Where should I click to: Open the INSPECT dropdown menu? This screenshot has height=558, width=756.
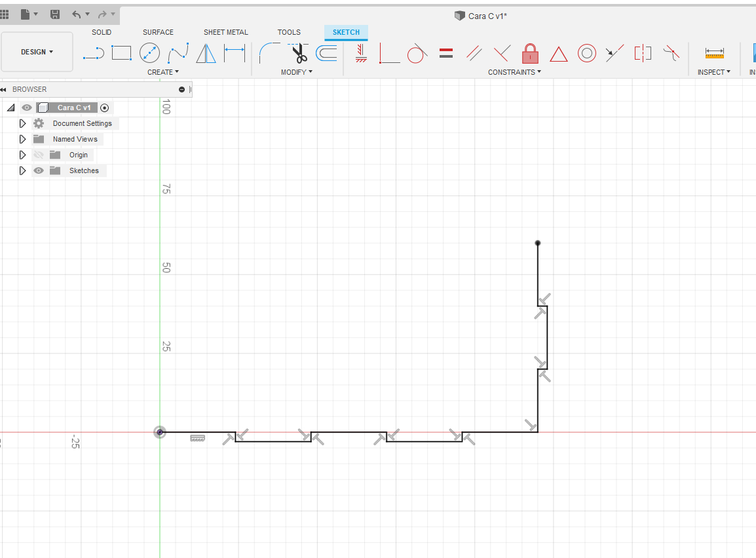click(714, 72)
